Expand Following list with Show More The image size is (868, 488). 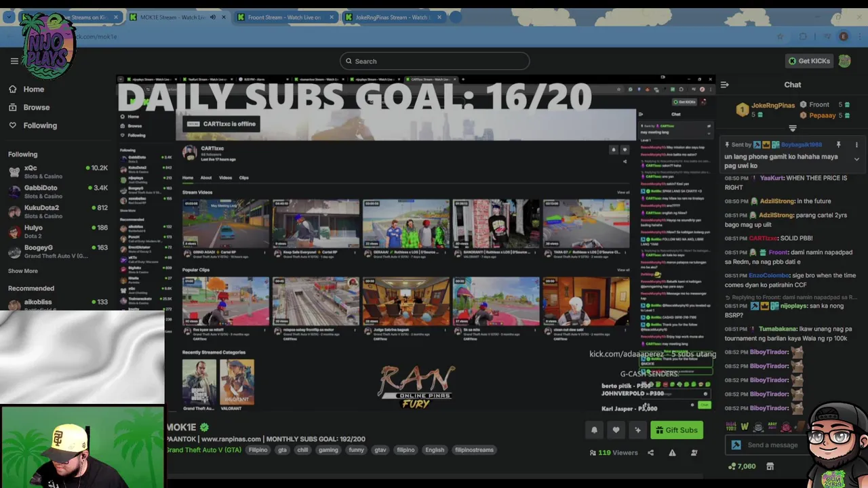click(x=23, y=271)
